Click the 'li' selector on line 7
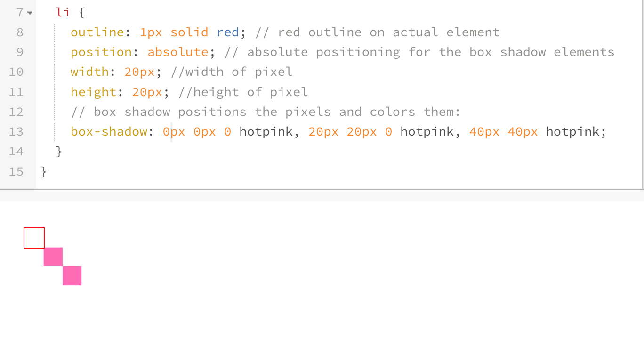Image resolution: width=644 pixels, height=355 pixels. coord(63,13)
